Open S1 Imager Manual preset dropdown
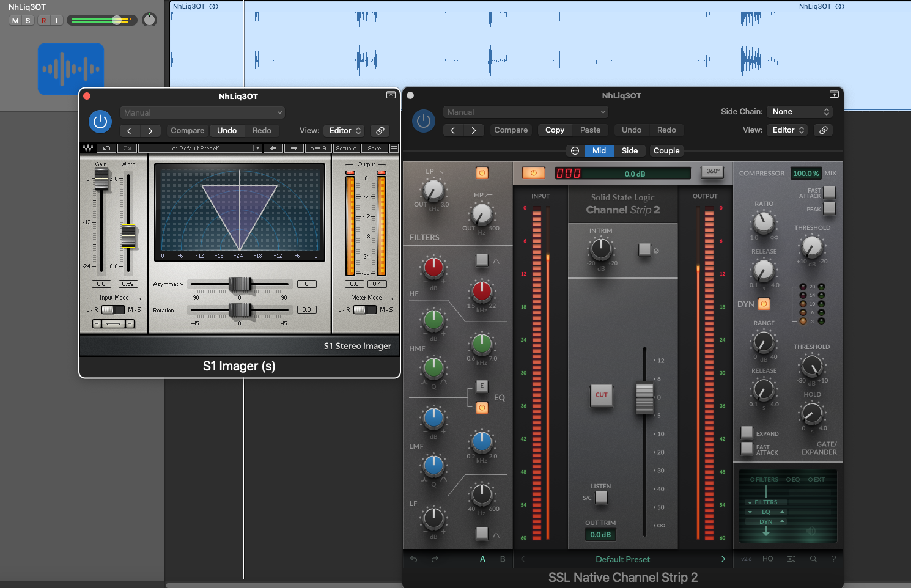Image resolution: width=911 pixels, height=588 pixels. click(202, 112)
